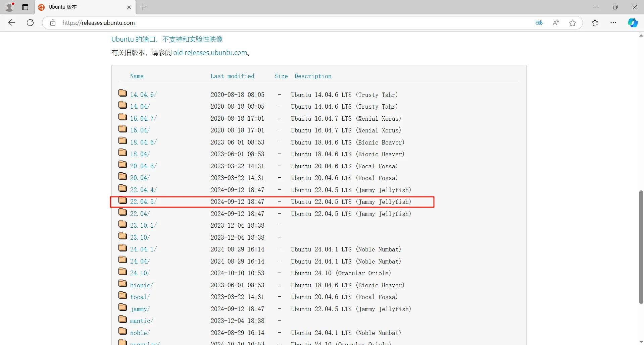Open the noble/ directory
This screenshot has height=345, width=644.
(x=140, y=333)
